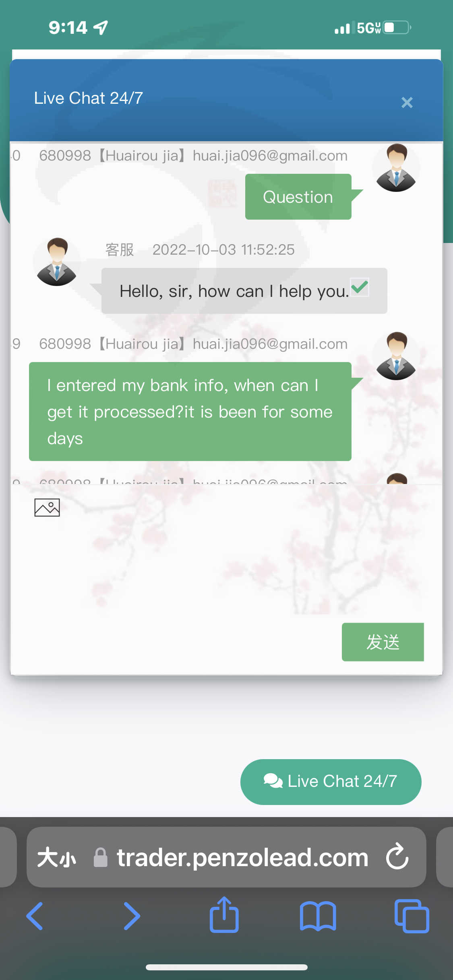Click the agent 客服 avatar
The width and height of the screenshot is (453, 980).
point(57,262)
